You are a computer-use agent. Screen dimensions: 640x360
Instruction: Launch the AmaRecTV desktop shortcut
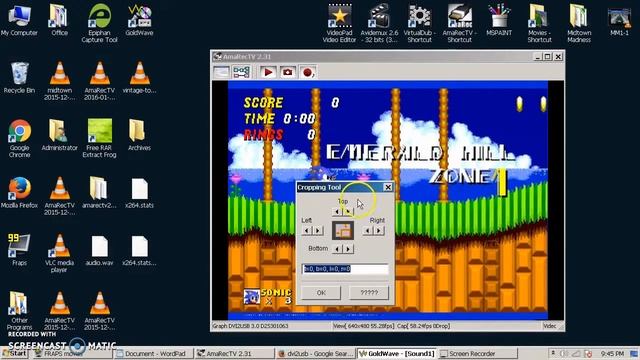pyautogui.click(x=459, y=24)
